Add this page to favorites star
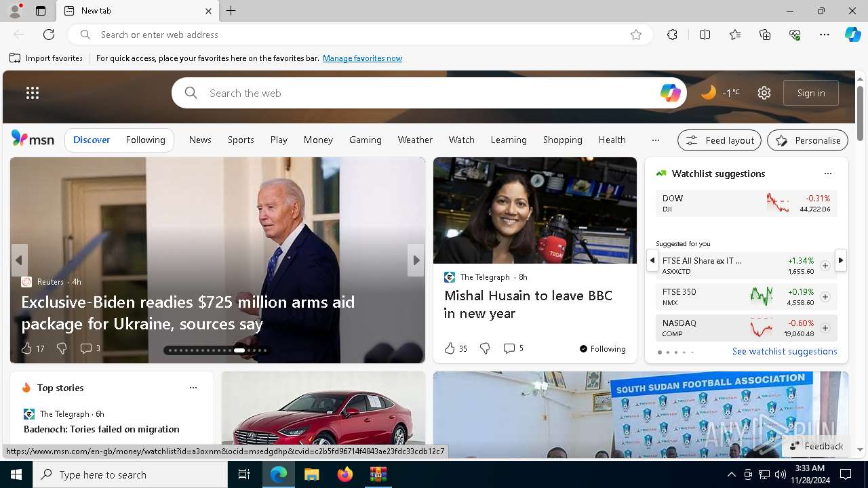Screen dimensions: 868x488 (x=636, y=35)
